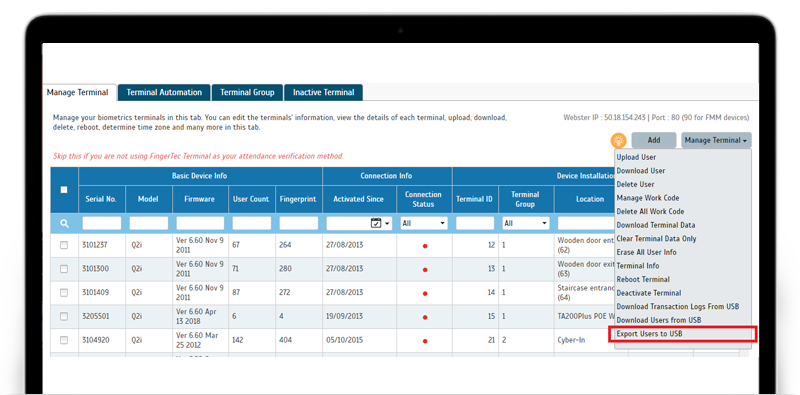Open the Connection Status filter dropdown
Viewport: 800px width, 395px height.
click(424, 224)
